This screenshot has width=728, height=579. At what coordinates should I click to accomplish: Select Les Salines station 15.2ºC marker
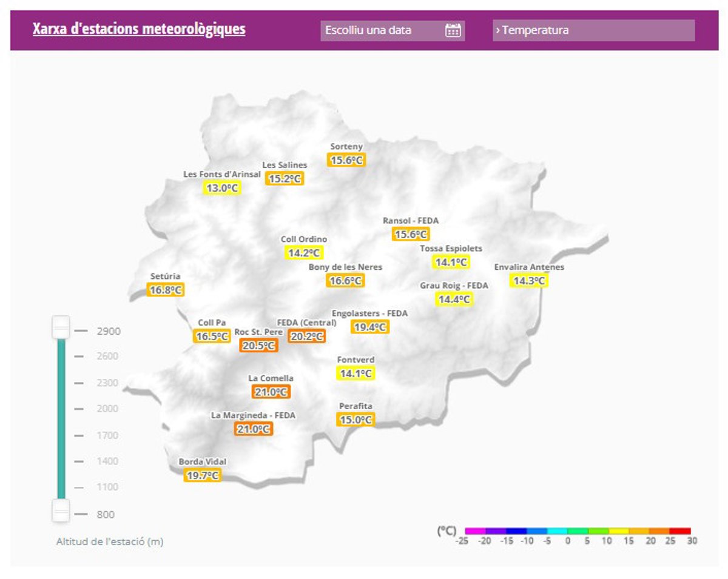click(285, 178)
